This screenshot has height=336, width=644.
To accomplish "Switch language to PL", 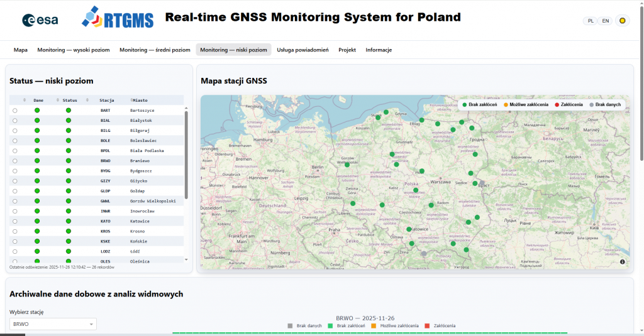I will click(x=591, y=21).
